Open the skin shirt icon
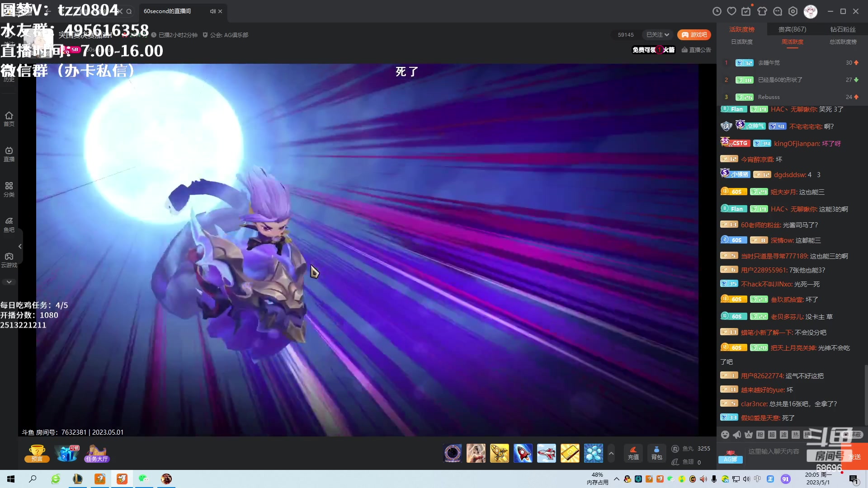 (762, 11)
